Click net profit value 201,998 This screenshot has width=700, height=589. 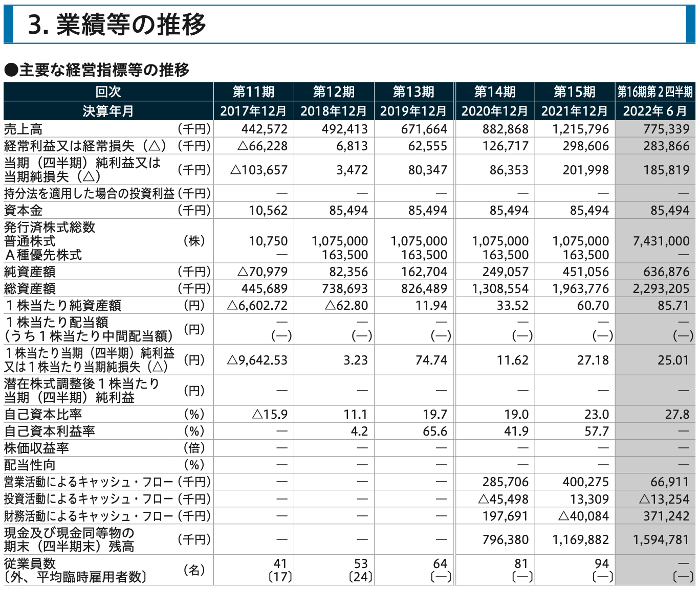click(586, 170)
